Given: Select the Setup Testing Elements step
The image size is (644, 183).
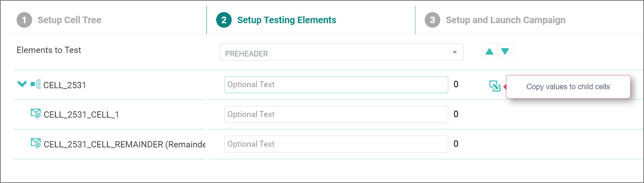Looking at the screenshot, I should [x=287, y=20].
